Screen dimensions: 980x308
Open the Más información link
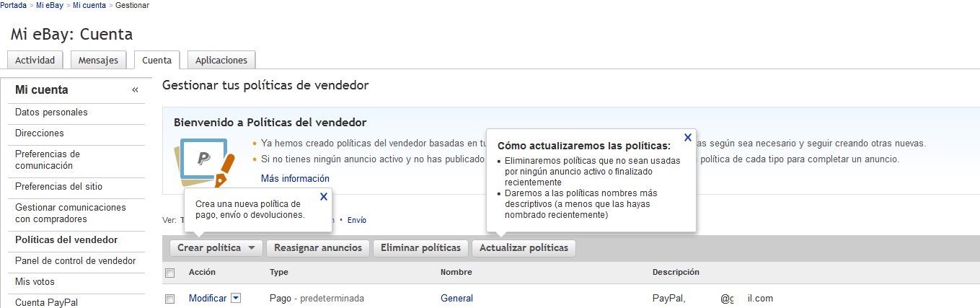295,178
